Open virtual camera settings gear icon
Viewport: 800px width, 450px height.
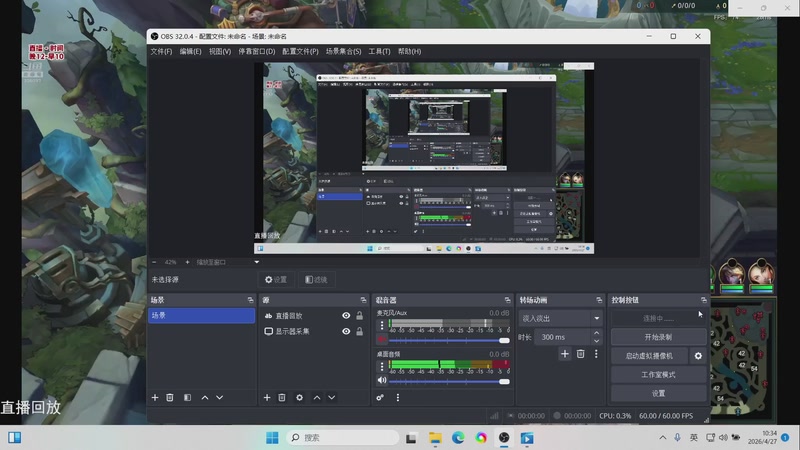pos(698,355)
